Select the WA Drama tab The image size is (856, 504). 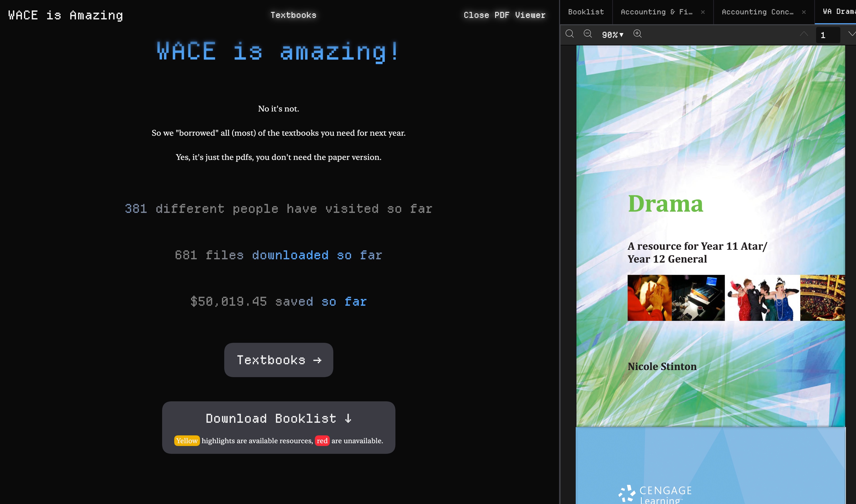(838, 12)
